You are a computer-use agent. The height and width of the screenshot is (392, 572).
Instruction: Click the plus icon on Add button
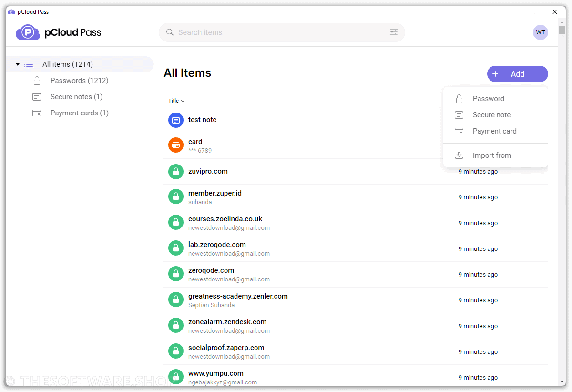(x=495, y=74)
